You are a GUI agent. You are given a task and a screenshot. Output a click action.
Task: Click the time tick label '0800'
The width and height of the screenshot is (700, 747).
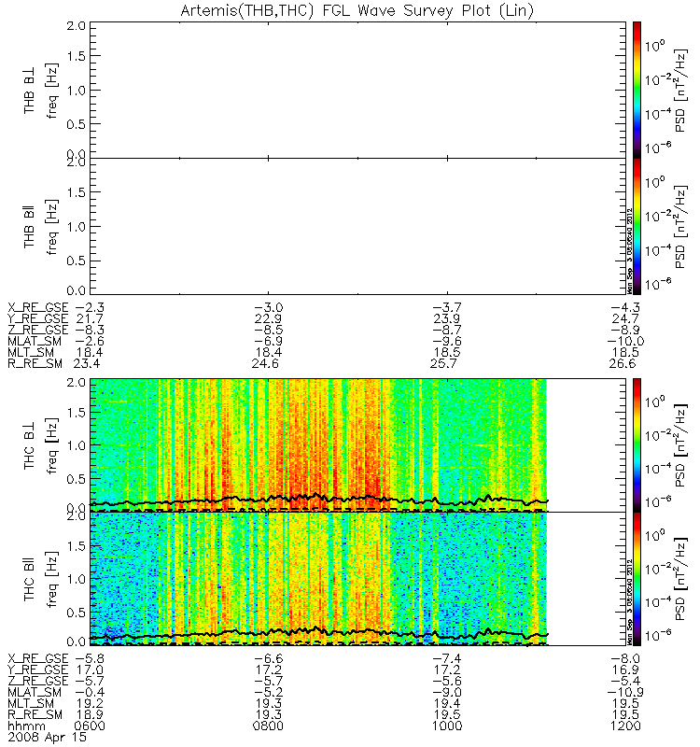268,726
